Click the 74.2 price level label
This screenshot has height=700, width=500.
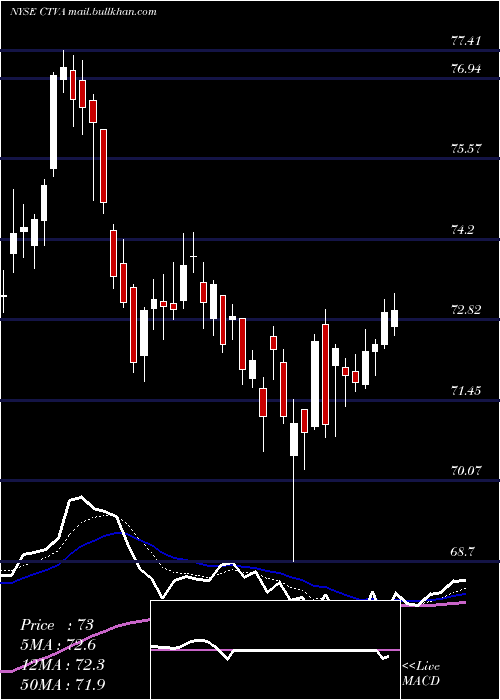[x=463, y=230]
